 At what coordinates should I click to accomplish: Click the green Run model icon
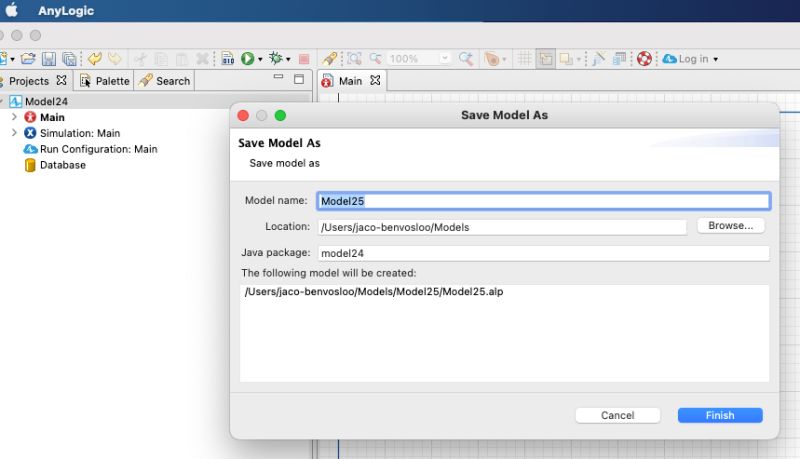247,59
